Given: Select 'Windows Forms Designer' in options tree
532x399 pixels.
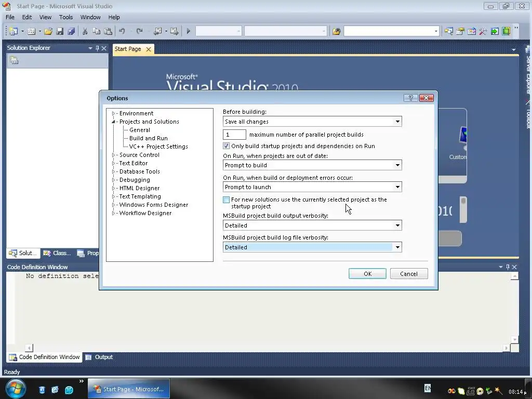Looking at the screenshot, I should coord(153,205).
